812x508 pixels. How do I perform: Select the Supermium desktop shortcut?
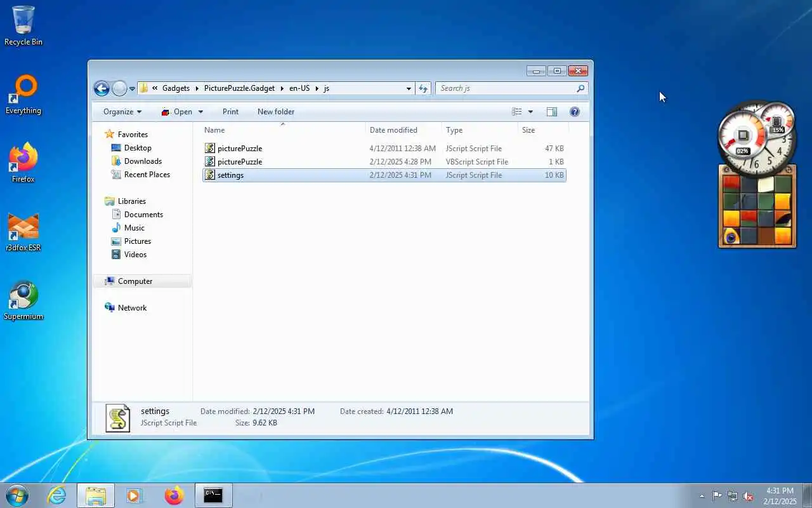point(23,300)
